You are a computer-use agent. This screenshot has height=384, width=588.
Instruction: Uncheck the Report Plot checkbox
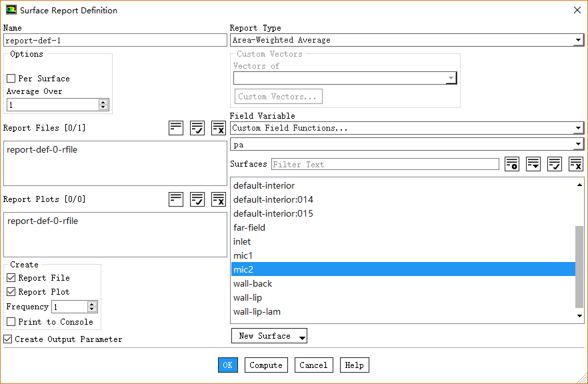(x=11, y=292)
